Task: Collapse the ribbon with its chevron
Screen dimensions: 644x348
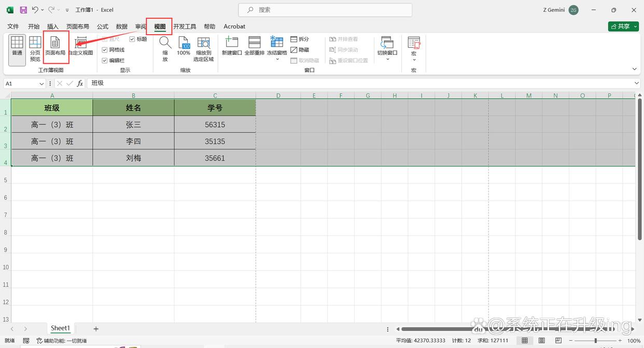Action: pos(635,69)
